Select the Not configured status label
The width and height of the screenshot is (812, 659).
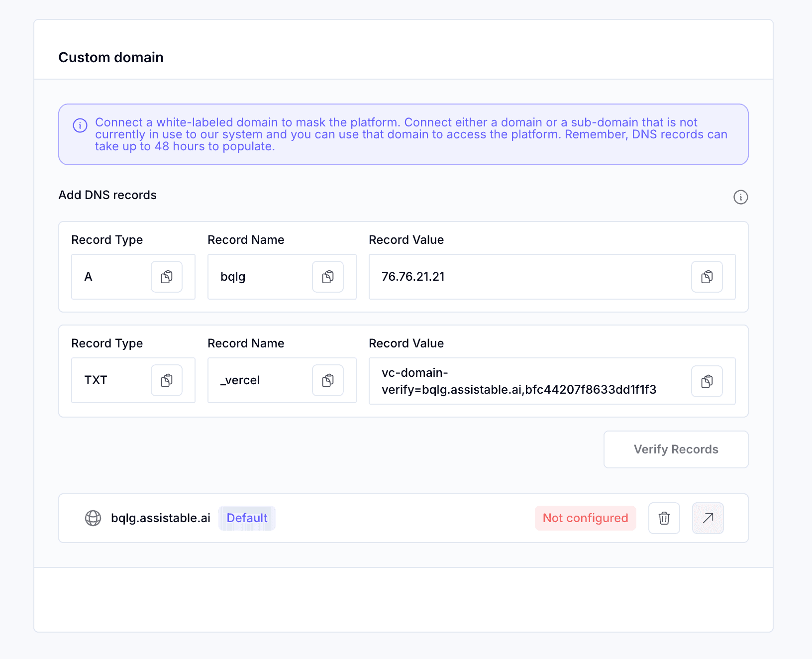pyautogui.click(x=585, y=518)
